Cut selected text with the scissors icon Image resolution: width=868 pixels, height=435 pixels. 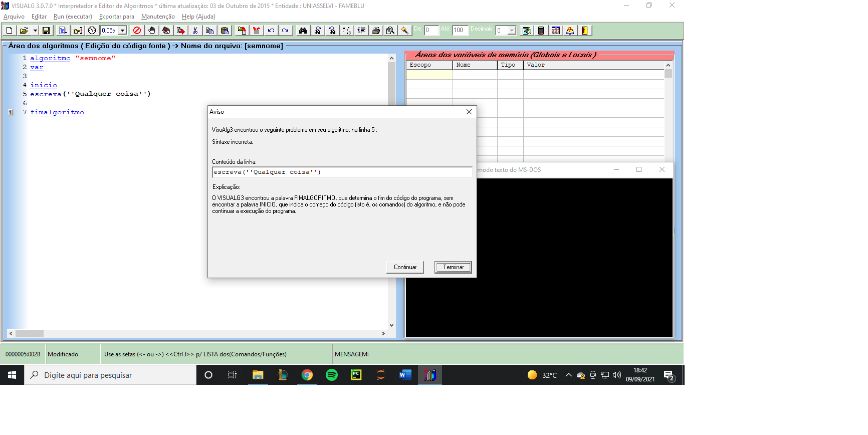tap(195, 31)
